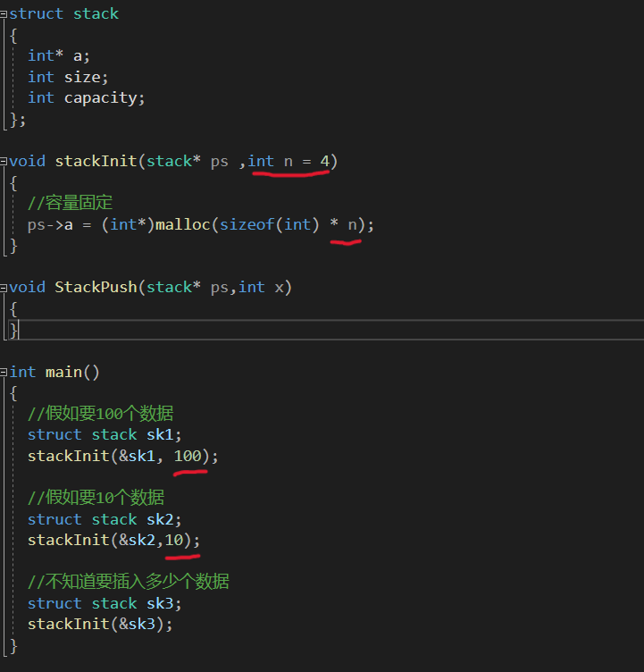Click the malloc call in stackInit
Screen dimensions: 644x672
coord(264,225)
